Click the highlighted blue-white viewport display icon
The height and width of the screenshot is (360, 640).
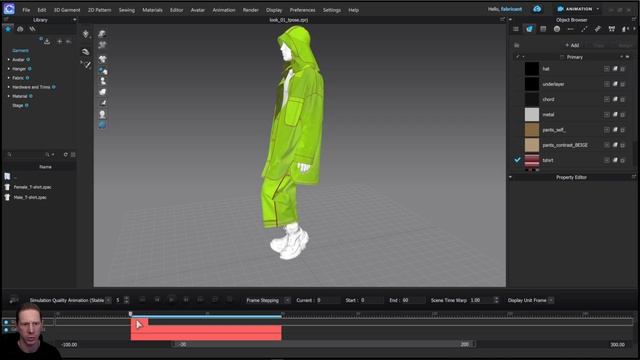(102, 71)
